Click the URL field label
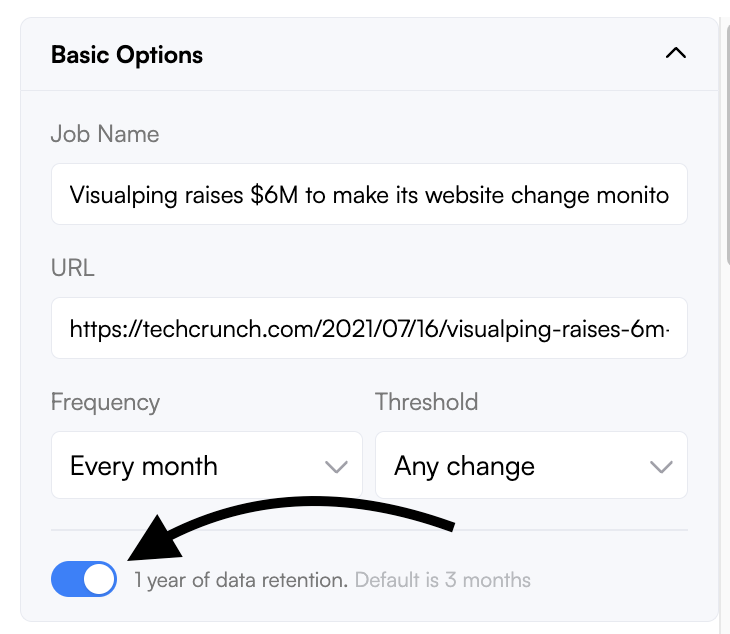 point(73,268)
